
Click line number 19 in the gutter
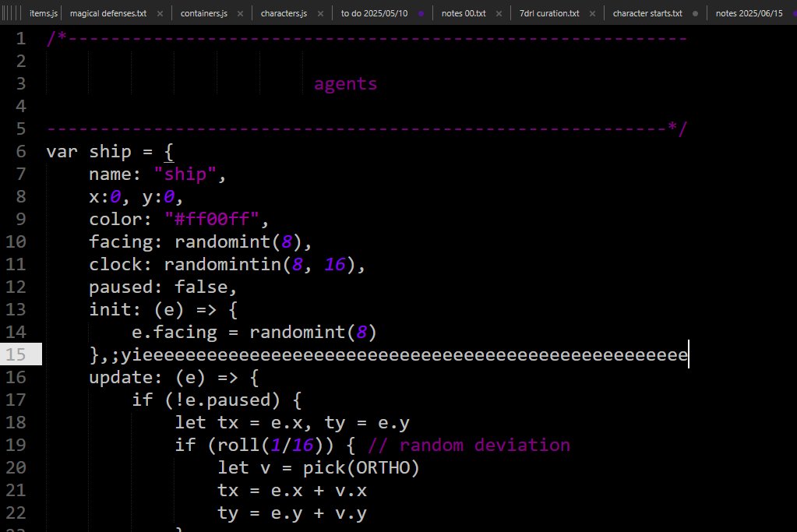pos(16,445)
